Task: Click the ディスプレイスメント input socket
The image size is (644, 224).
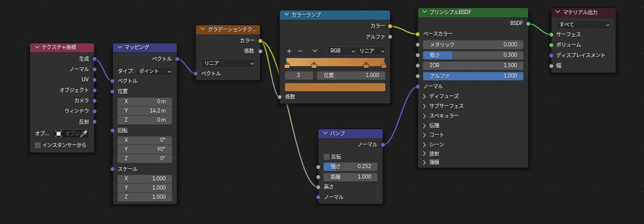Action: [551, 55]
